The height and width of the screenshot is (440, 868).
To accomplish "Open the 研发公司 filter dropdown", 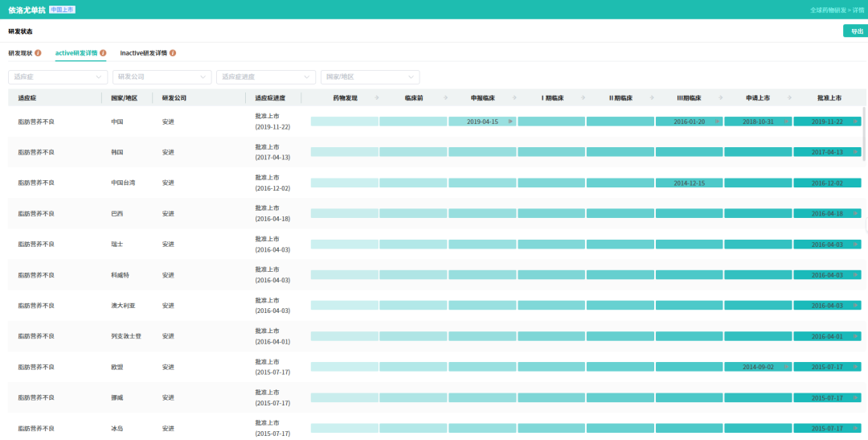I will 162,77.
